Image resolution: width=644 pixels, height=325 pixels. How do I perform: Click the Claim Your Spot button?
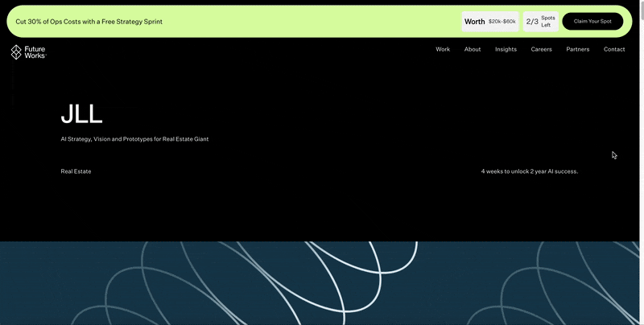[592, 22]
